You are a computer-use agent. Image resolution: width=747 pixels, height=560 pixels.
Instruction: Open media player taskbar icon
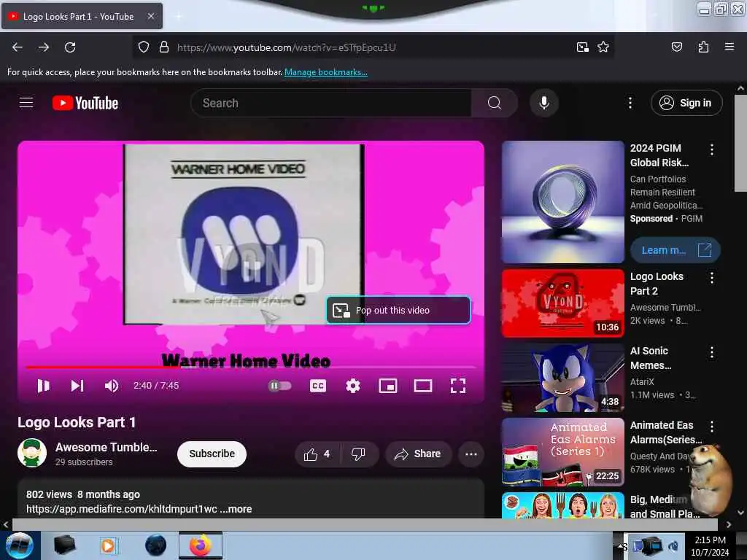[x=109, y=545]
